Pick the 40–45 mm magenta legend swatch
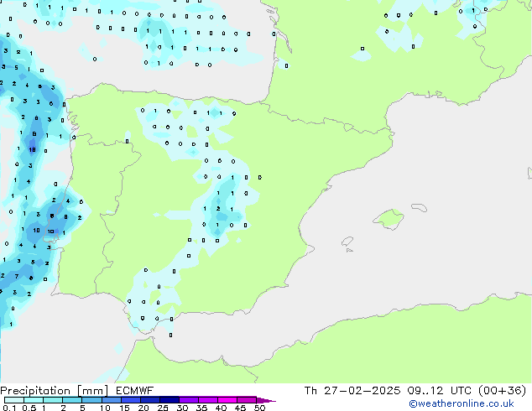Viewport: 532px width, 411px height. pos(227,400)
